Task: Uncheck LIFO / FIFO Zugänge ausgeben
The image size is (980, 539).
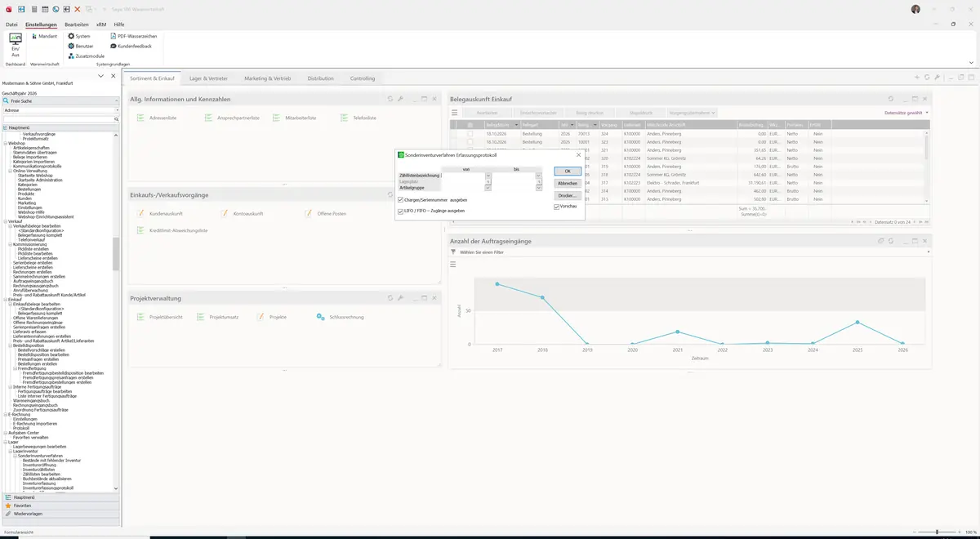Action: coord(401,211)
